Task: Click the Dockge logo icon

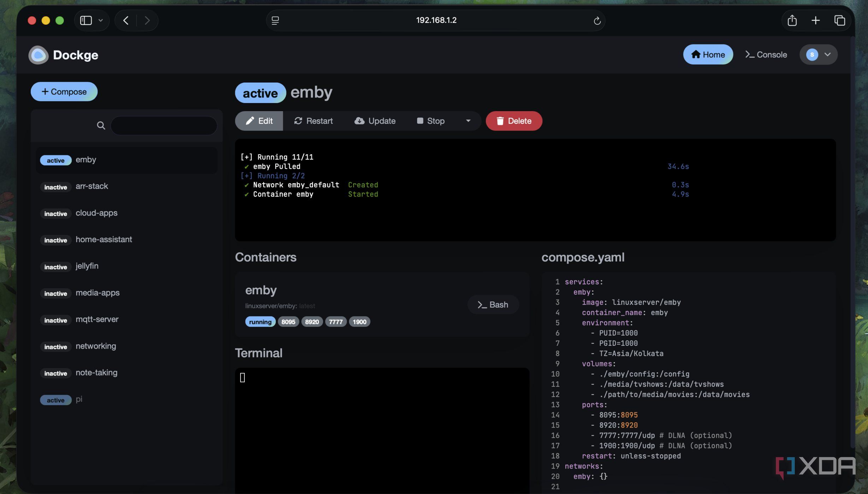Action: tap(38, 55)
